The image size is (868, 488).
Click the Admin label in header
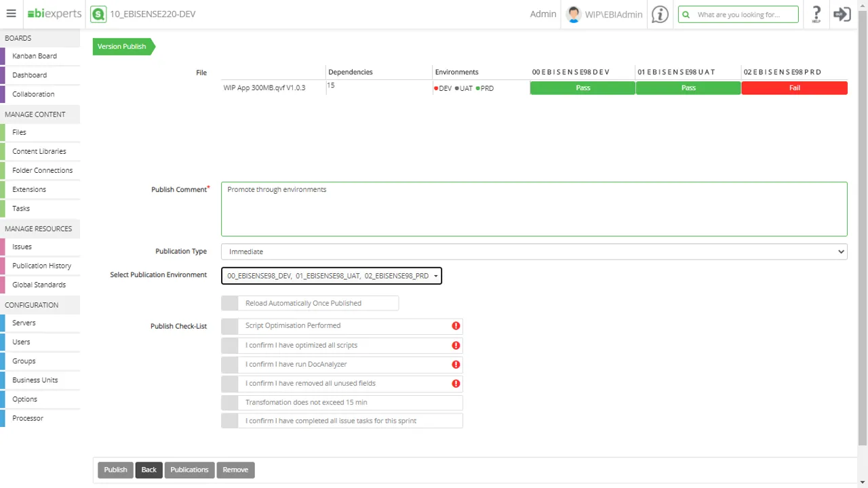543,14
